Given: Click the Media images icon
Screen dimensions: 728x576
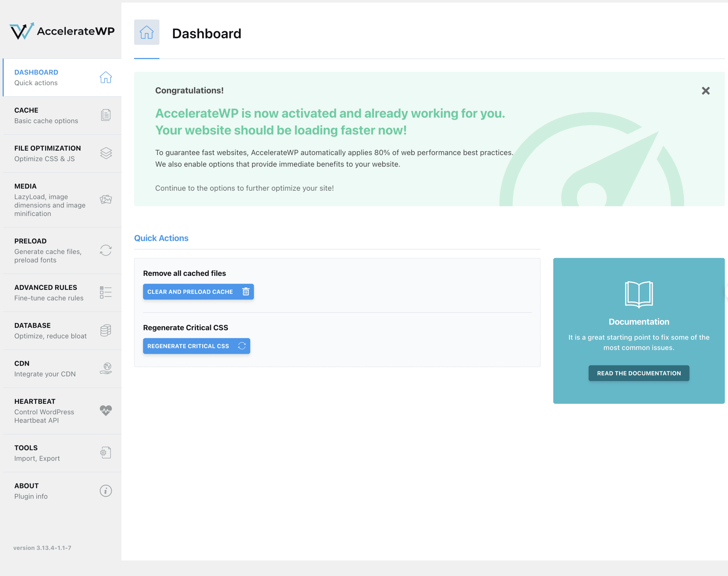Looking at the screenshot, I should click(106, 199).
